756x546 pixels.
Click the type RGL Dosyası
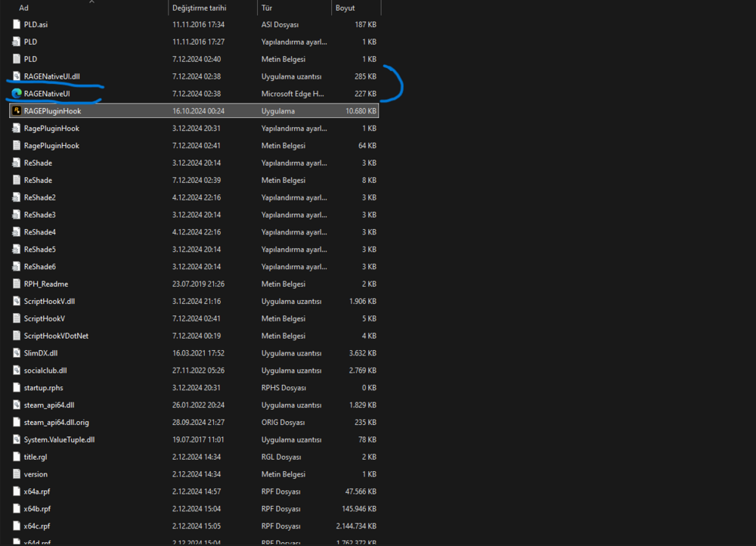tap(281, 457)
